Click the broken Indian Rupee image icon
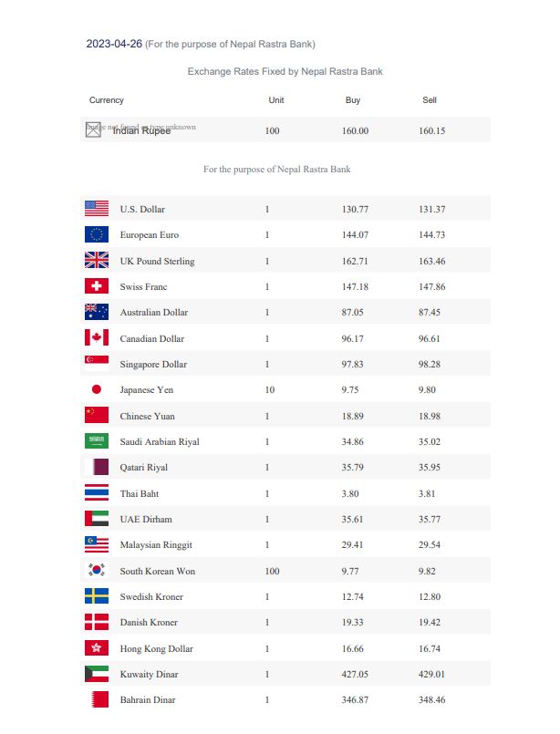 [93, 130]
